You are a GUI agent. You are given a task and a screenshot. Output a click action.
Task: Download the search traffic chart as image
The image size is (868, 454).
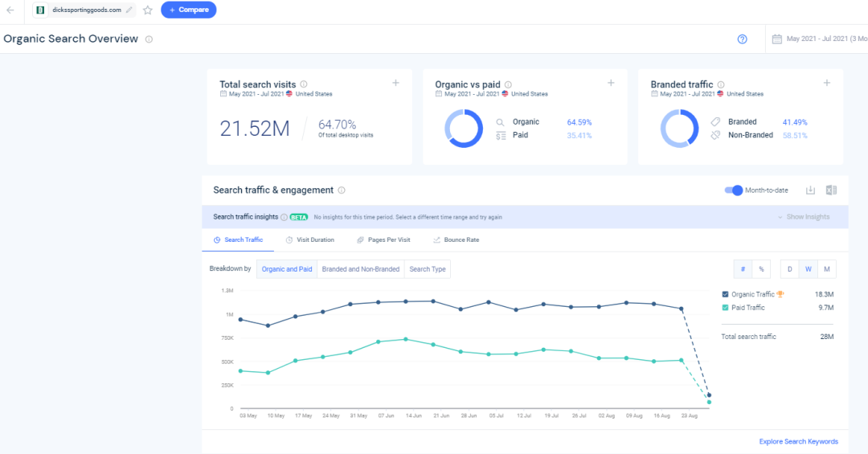click(x=811, y=190)
